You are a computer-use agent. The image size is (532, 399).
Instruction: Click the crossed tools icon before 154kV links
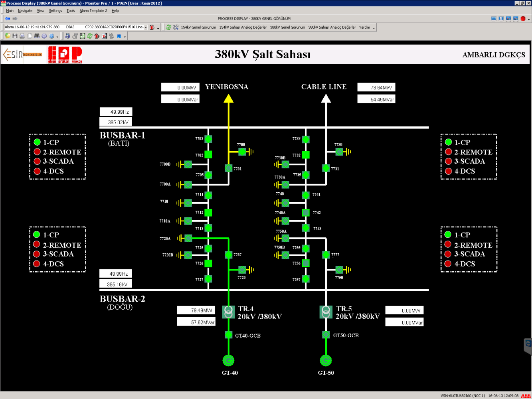coord(176,27)
